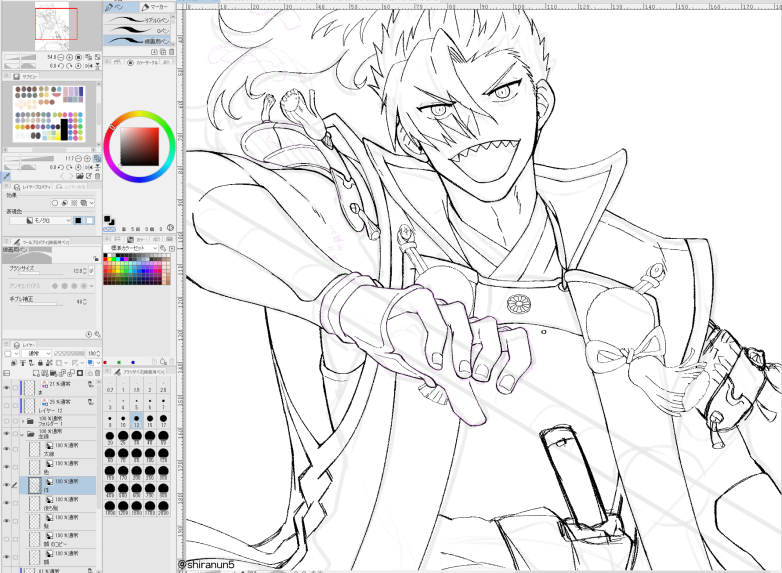Zoom in using Navigator plus icon
The height and width of the screenshot is (573, 782).
pyautogui.click(x=70, y=57)
